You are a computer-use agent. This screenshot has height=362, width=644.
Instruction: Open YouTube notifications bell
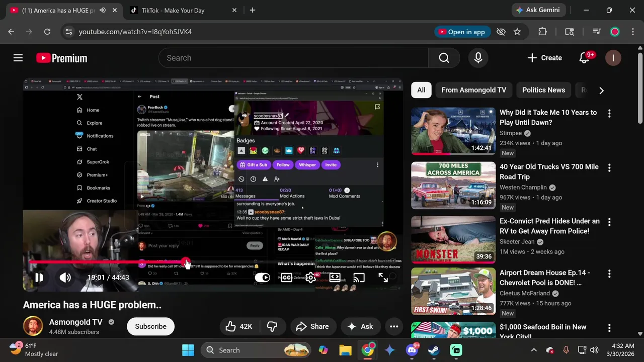(585, 58)
